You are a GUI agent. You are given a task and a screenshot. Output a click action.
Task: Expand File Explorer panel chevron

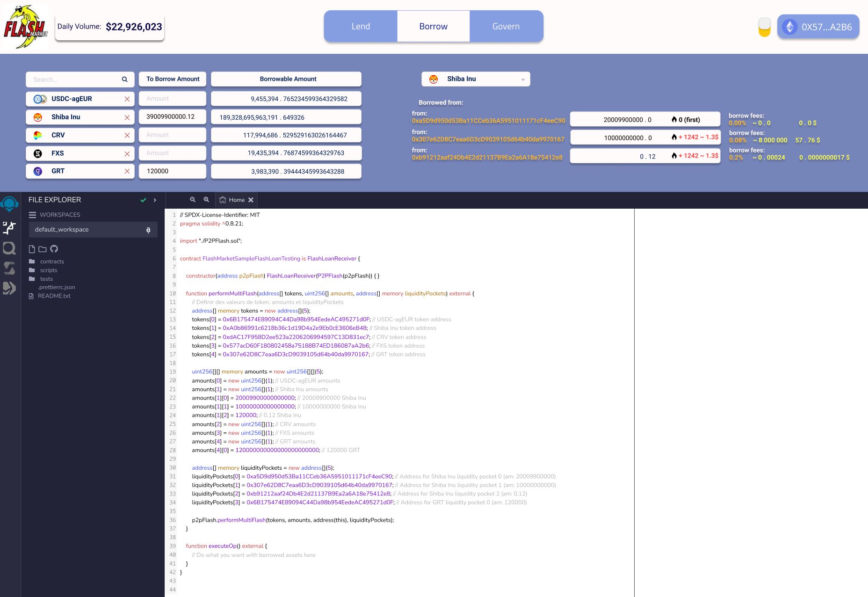pos(155,200)
